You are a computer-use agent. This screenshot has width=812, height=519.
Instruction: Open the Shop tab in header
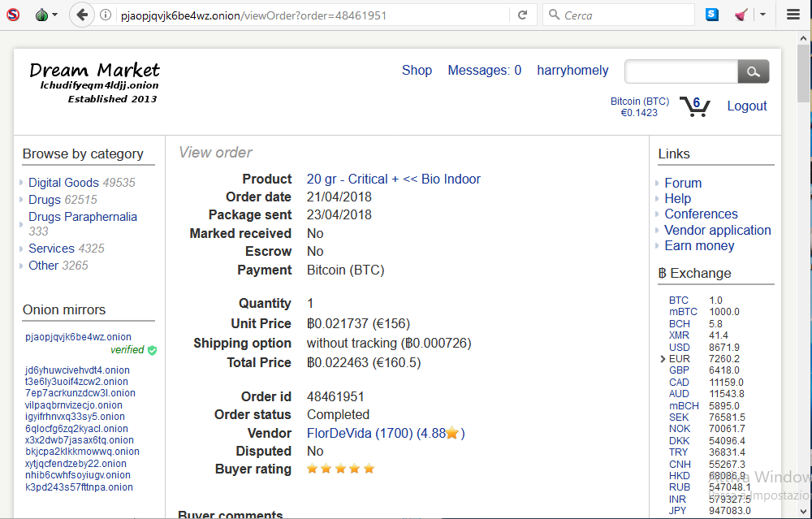(417, 71)
